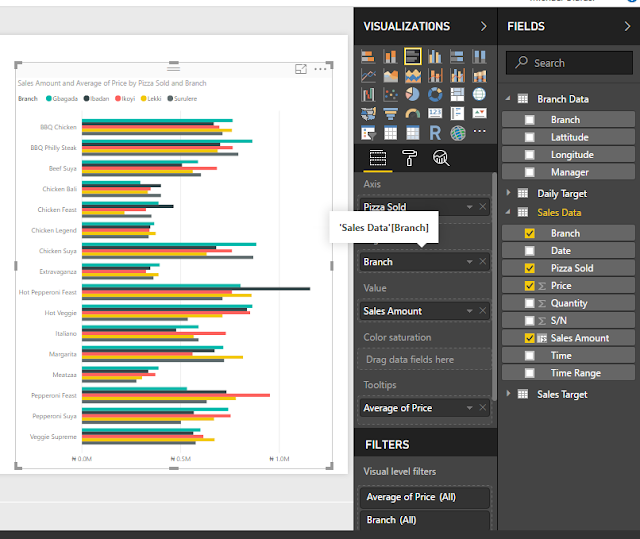Check the S/N field checkbox
The width and height of the screenshot is (640, 539).
529,321
